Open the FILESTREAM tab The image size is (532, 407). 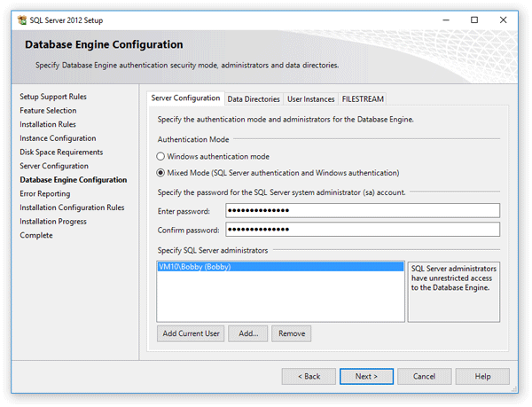[363, 99]
